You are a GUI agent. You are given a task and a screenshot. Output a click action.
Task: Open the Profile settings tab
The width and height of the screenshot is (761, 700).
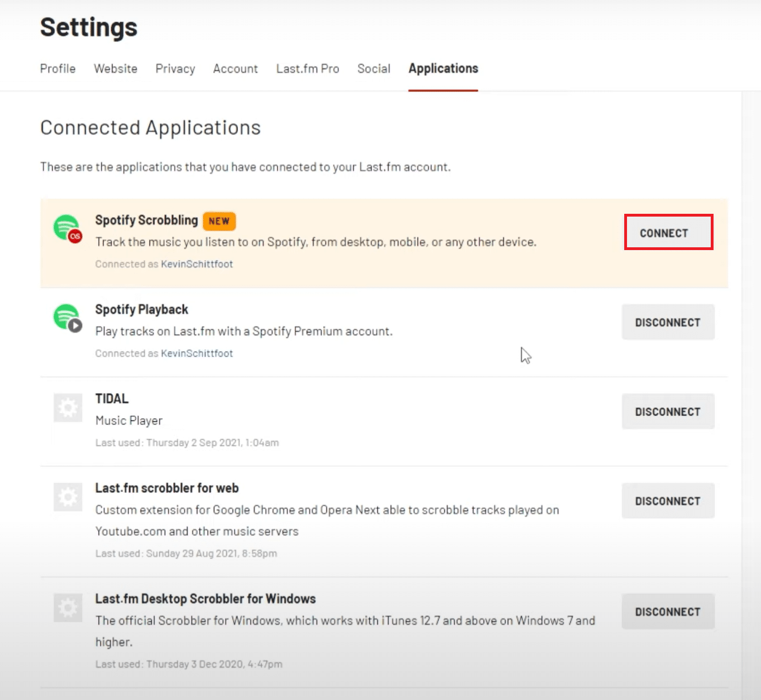coord(58,69)
